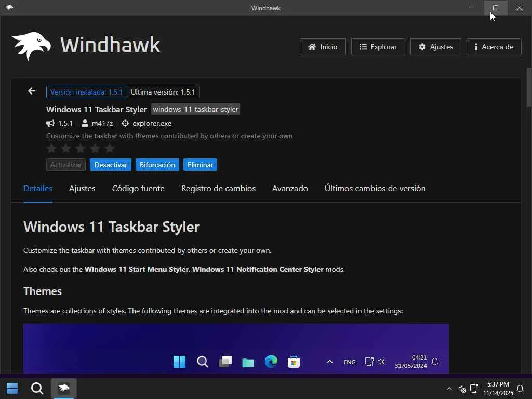Screen dimensions: 532x399
Task: Click the Windhawk title bar icon
Action: pos(9,7)
